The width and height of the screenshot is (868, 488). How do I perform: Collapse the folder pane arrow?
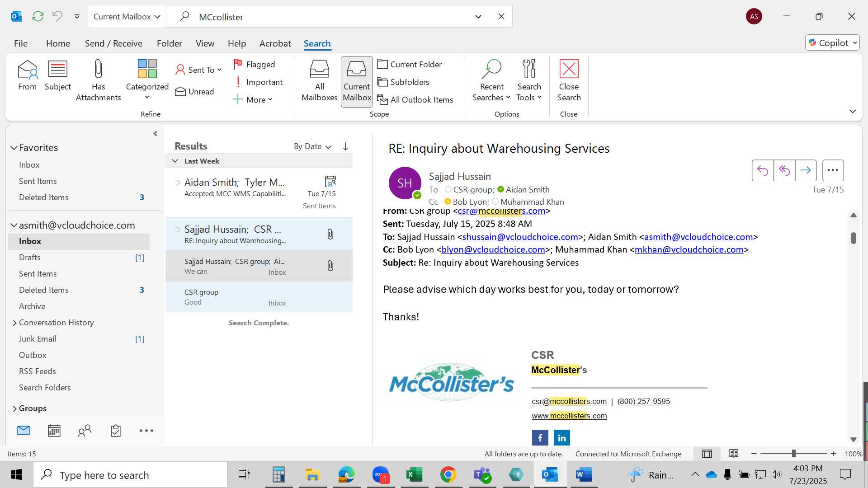[x=155, y=134]
